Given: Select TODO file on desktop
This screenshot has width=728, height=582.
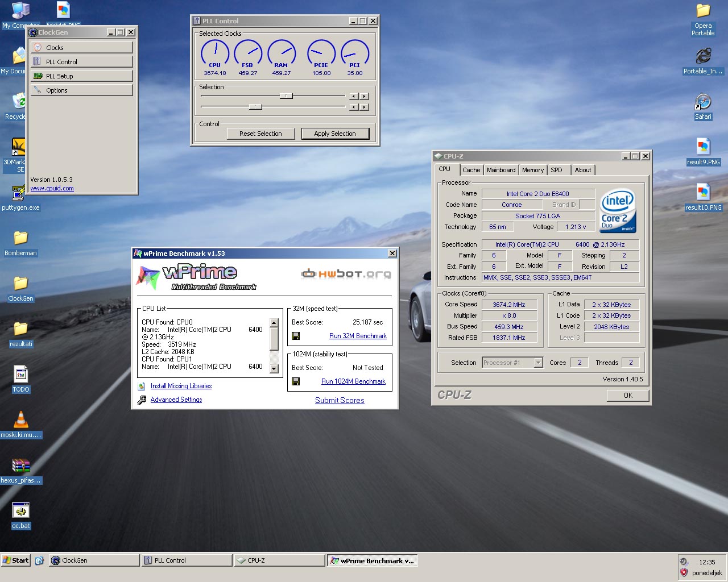Looking at the screenshot, I should coord(20,379).
